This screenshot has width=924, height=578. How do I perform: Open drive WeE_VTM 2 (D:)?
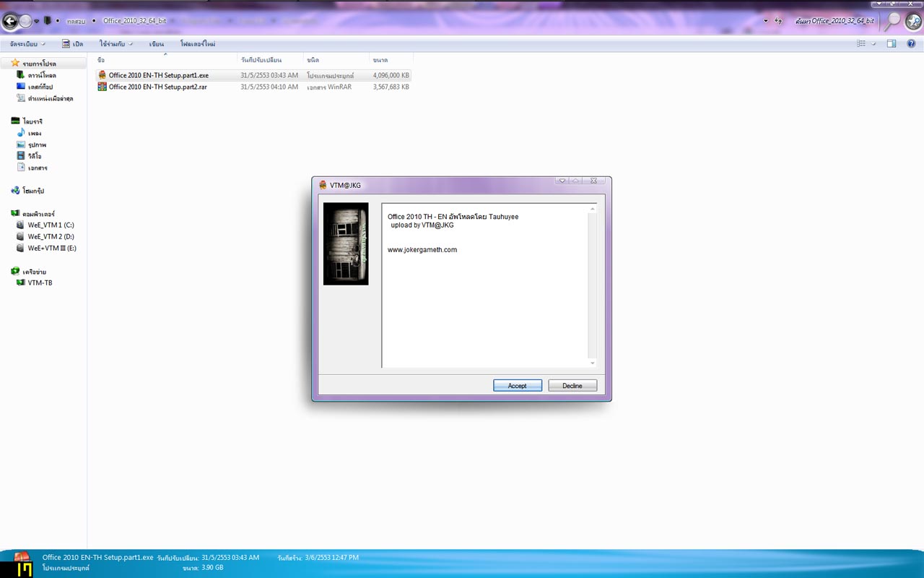tap(51, 237)
